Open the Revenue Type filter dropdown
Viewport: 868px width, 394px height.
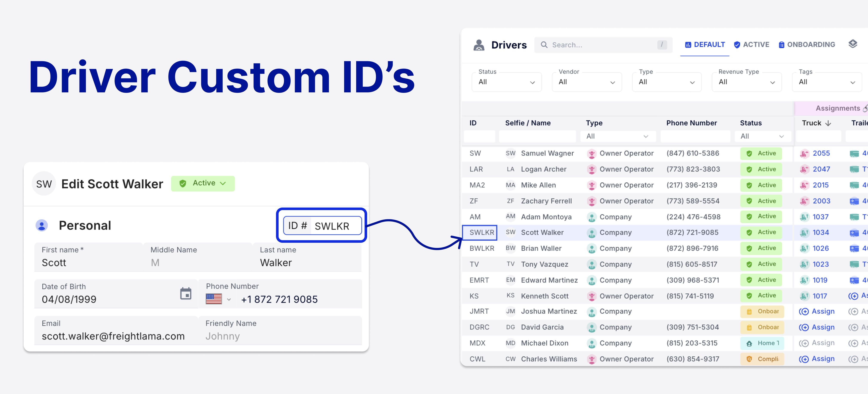[x=746, y=82]
